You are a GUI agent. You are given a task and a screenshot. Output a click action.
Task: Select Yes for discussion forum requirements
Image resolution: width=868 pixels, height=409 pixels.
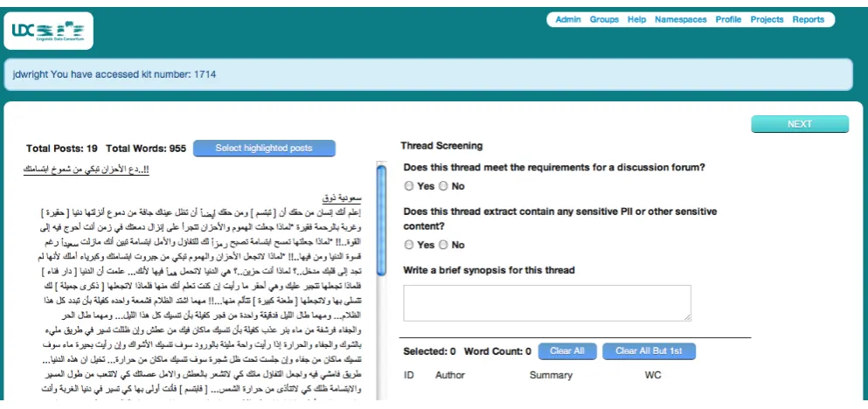(x=409, y=186)
